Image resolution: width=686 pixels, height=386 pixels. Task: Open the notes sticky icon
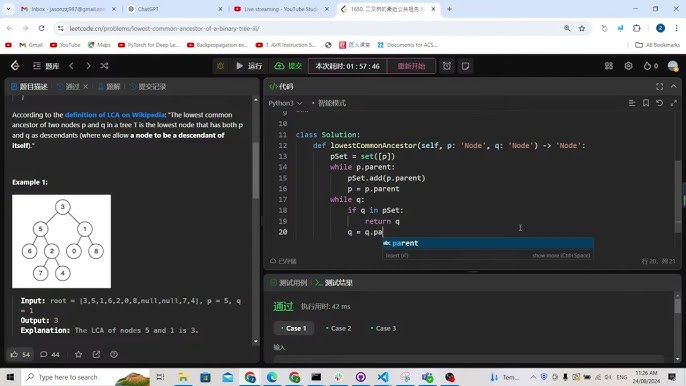pyautogui.click(x=466, y=66)
